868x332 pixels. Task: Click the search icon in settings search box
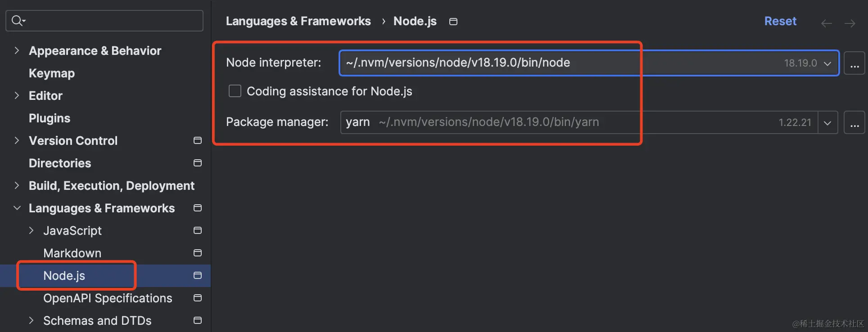click(x=18, y=21)
